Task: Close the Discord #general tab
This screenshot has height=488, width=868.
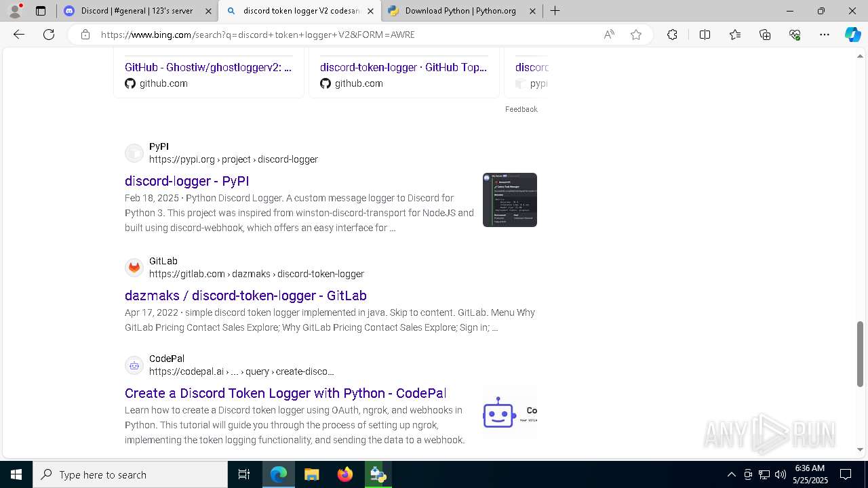Action: tap(208, 11)
